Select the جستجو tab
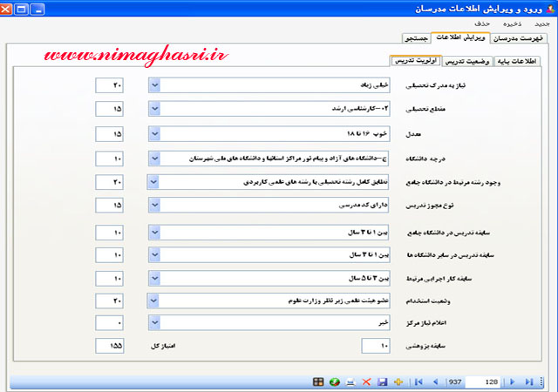The image size is (558, 392). pos(413,38)
